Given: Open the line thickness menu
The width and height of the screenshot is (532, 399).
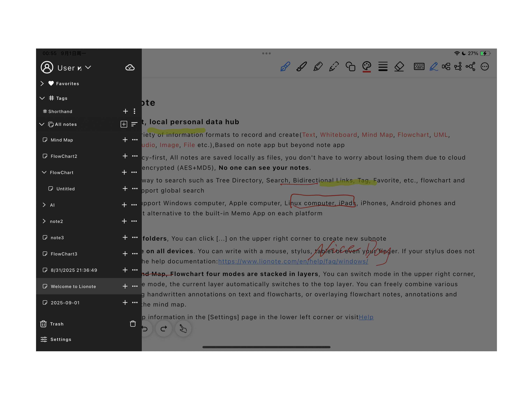Looking at the screenshot, I should pos(383,67).
